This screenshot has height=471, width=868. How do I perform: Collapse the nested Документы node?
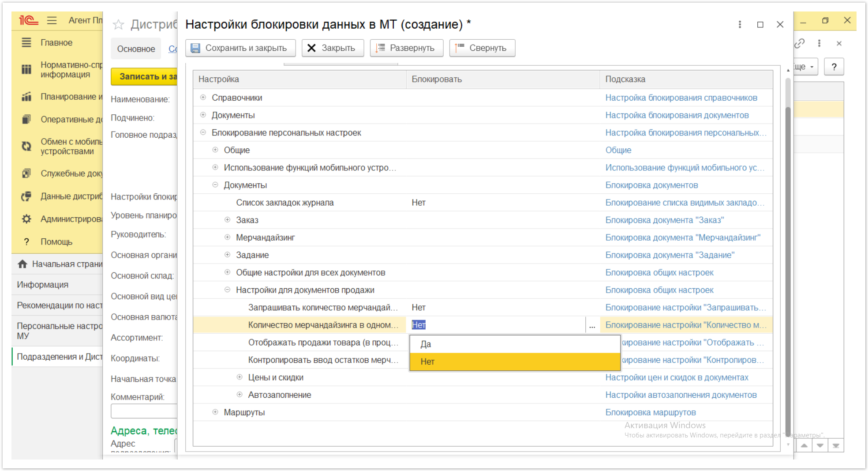[215, 185]
